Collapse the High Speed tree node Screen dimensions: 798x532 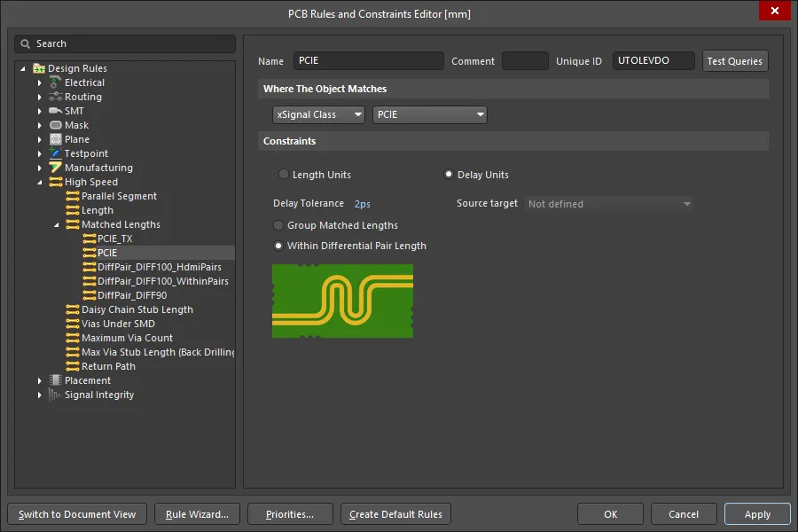tap(40, 182)
